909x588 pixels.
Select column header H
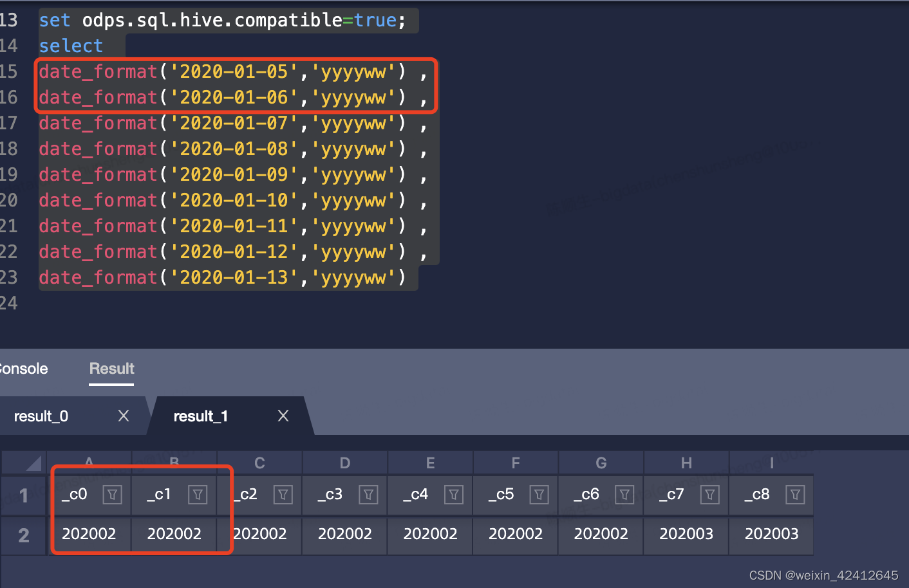coord(686,463)
